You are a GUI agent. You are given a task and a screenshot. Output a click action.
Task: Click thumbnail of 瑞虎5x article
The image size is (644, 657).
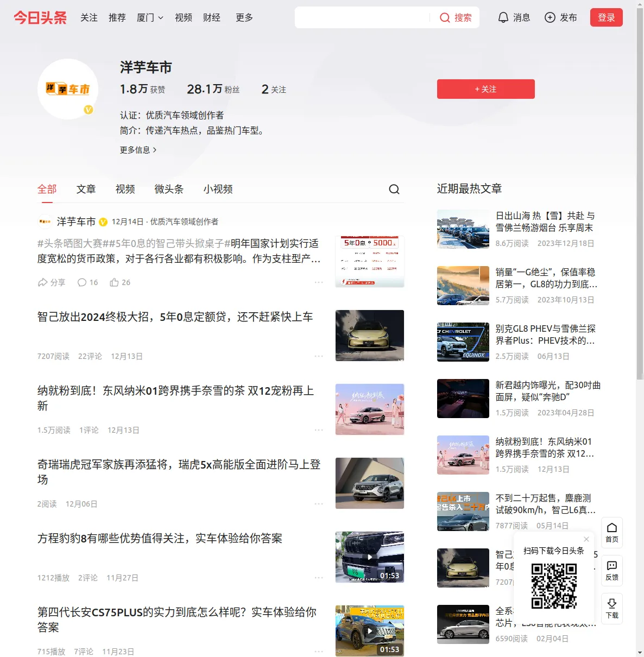[370, 483]
